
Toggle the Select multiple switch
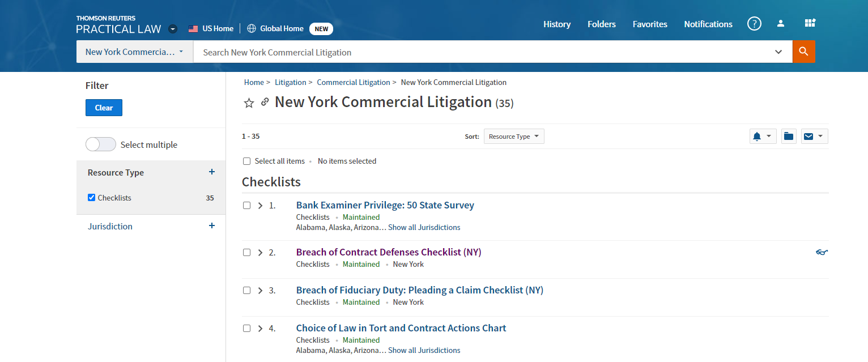[x=101, y=144]
